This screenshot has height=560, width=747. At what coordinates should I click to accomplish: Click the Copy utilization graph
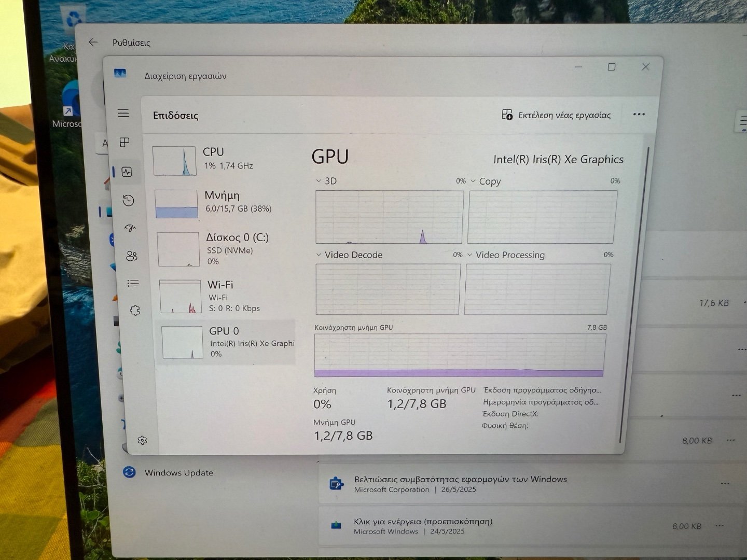(542, 217)
